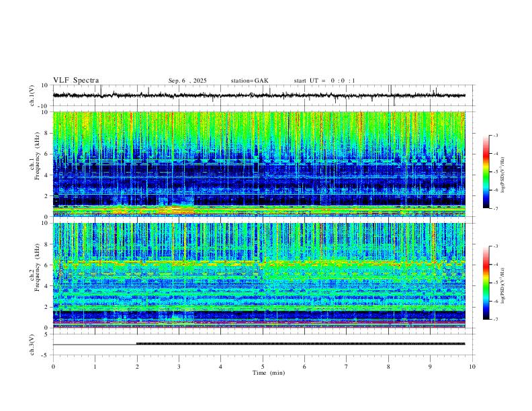Click the time axis tick label '10'
Viewport: 532px width, 411px height.
click(x=472, y=367)
